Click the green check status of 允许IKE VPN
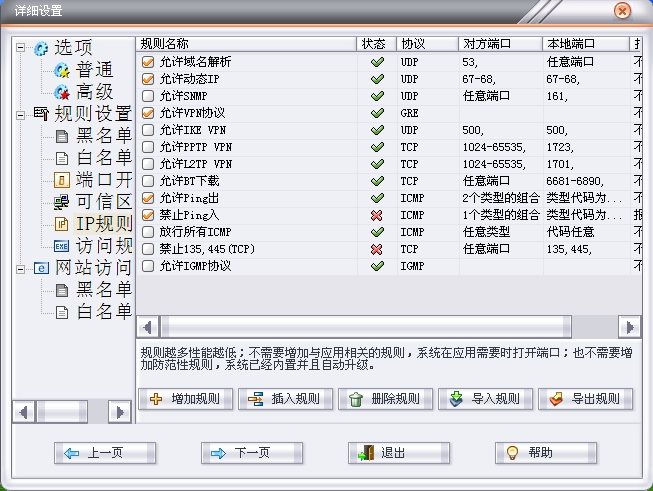The width and height of the screenshot is (653, 491). click(x=377, y=130)
